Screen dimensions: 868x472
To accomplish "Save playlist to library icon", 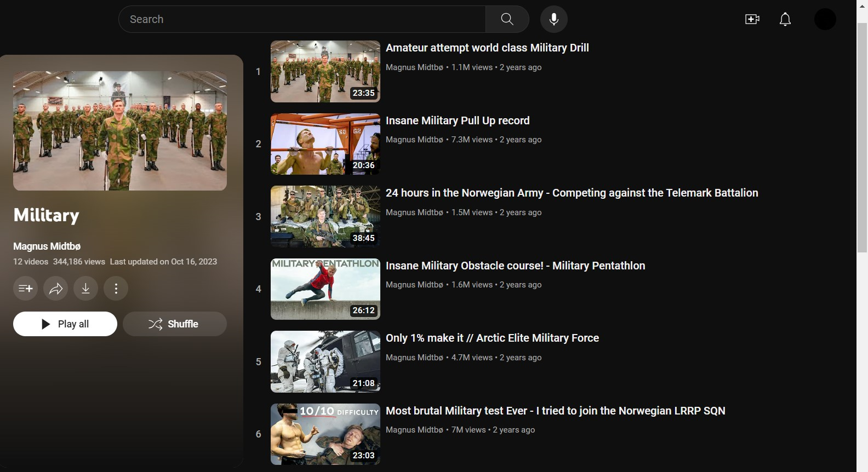I will (25, 289).
